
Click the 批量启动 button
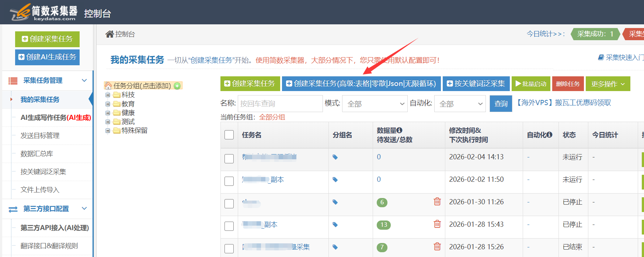(531, 84)
